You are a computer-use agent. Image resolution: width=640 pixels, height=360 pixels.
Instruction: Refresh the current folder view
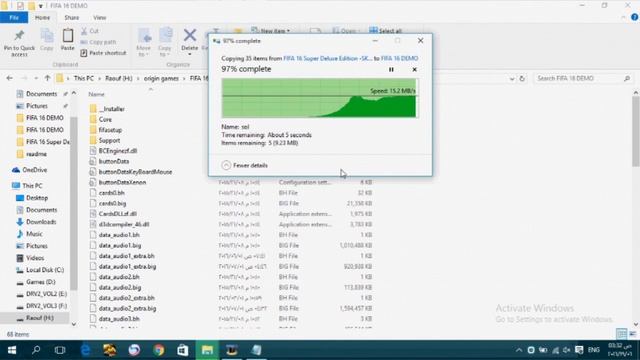(x=522, y=78)
